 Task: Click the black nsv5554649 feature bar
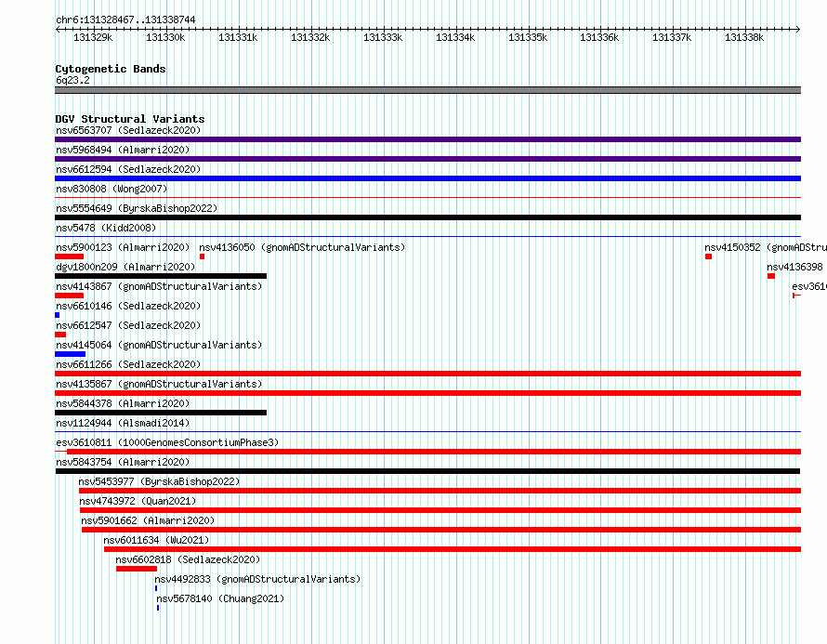427,217
